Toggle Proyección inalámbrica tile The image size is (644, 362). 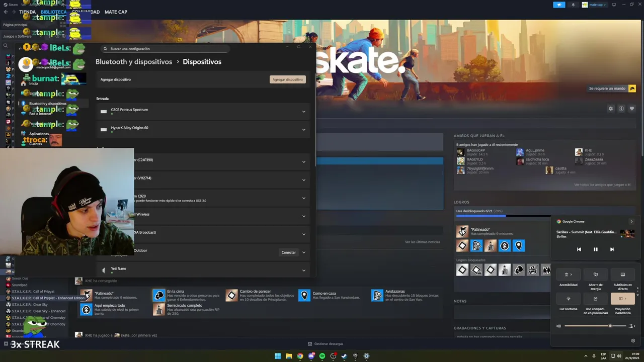623,299
